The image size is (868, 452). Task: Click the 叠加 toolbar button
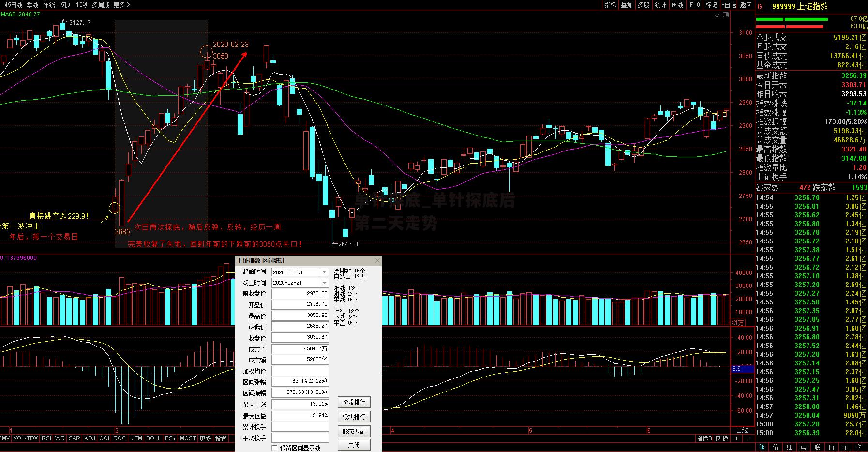tap(627, 5)
